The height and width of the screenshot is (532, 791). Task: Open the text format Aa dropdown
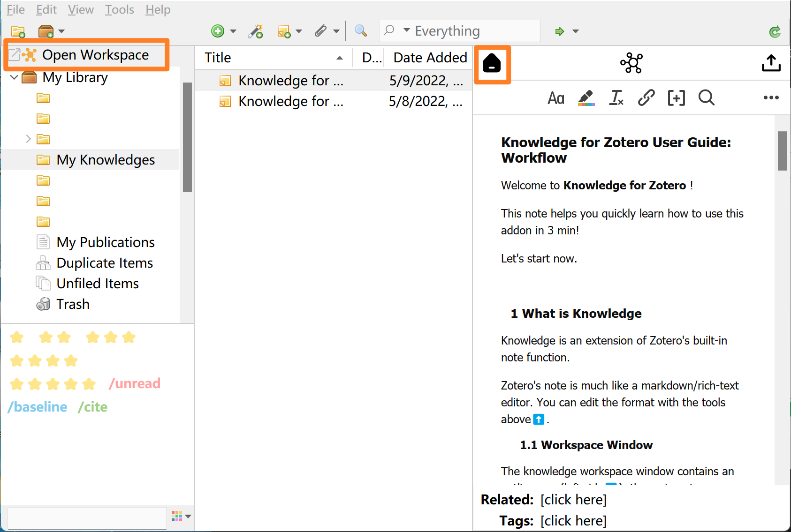point(556,98)
